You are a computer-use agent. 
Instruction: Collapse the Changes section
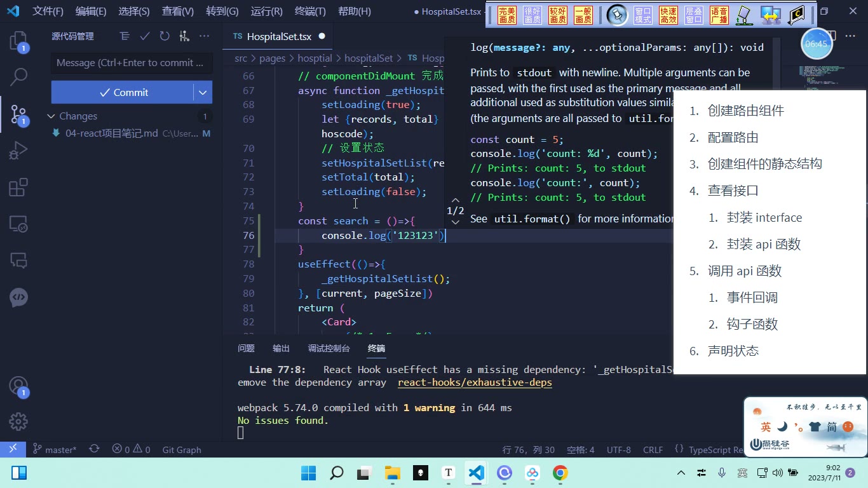pyautogui.click(x=51, y=116)
